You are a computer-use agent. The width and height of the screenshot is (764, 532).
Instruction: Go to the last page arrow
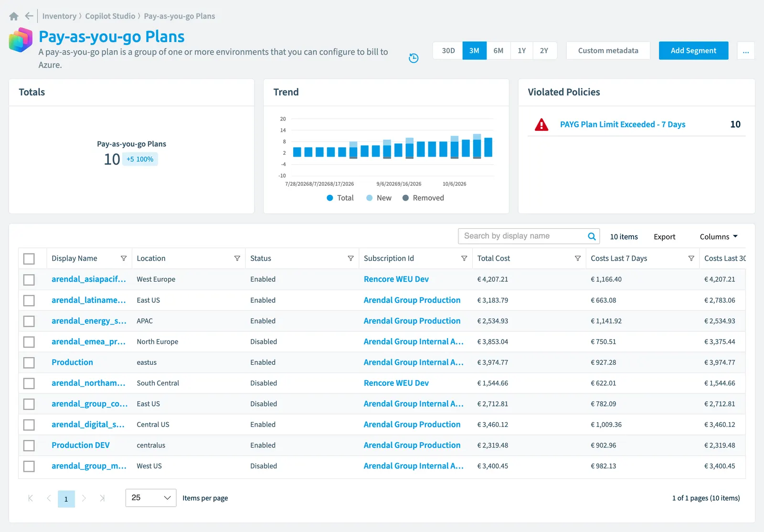pyautogui.click(x=102, y=498)
